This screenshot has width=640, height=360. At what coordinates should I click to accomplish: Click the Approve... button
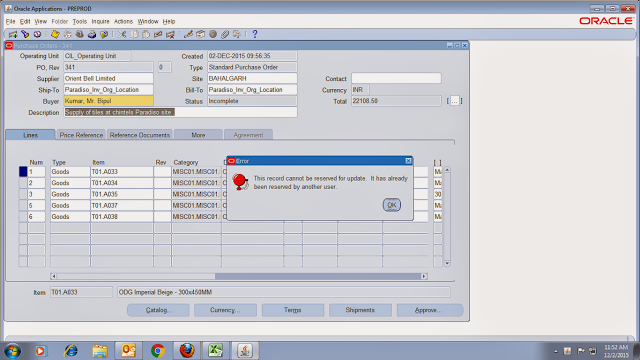coord(430,310)
